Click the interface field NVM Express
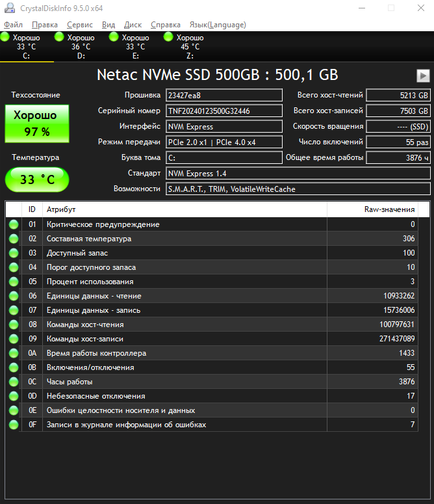 click(224, 126)
